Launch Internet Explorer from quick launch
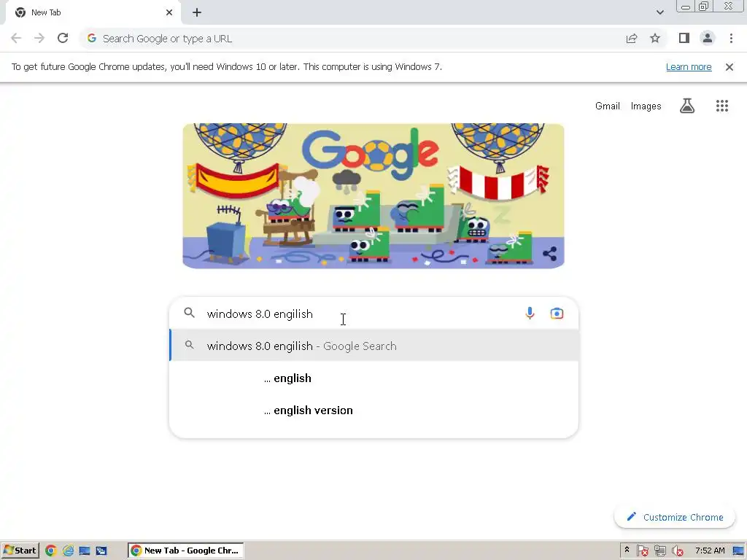This screenshot has height=560, width=747. pos(68,551)
